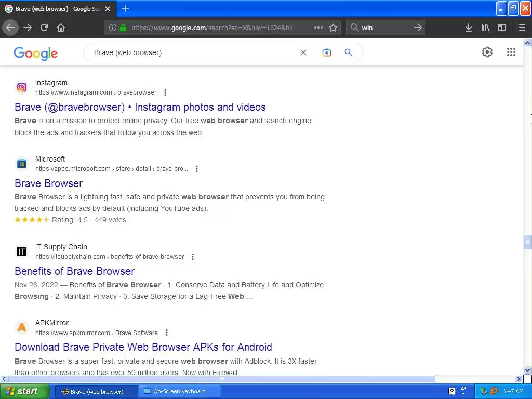
Task: Search by image with the camera icon
Action: (327, 52)
